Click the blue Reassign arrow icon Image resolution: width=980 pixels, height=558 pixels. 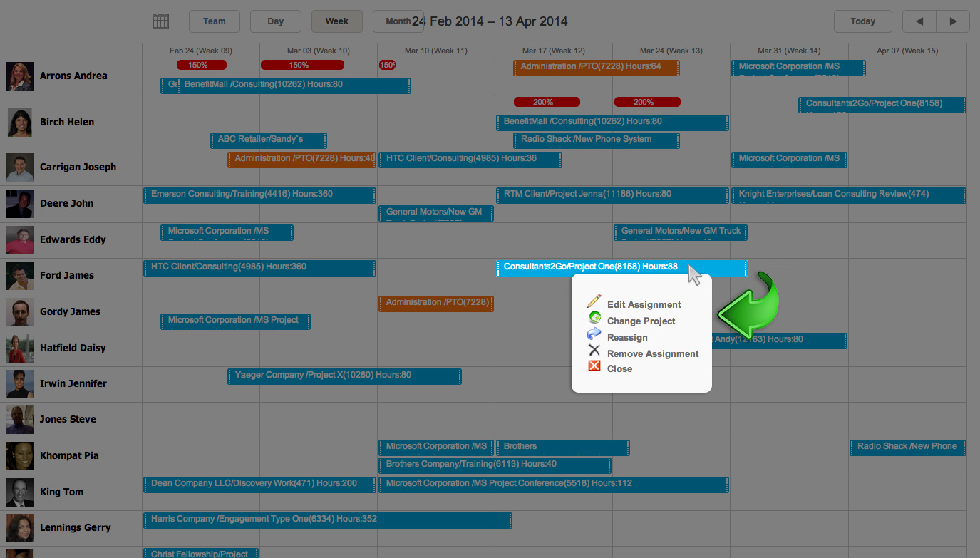[x=594, y=335]
